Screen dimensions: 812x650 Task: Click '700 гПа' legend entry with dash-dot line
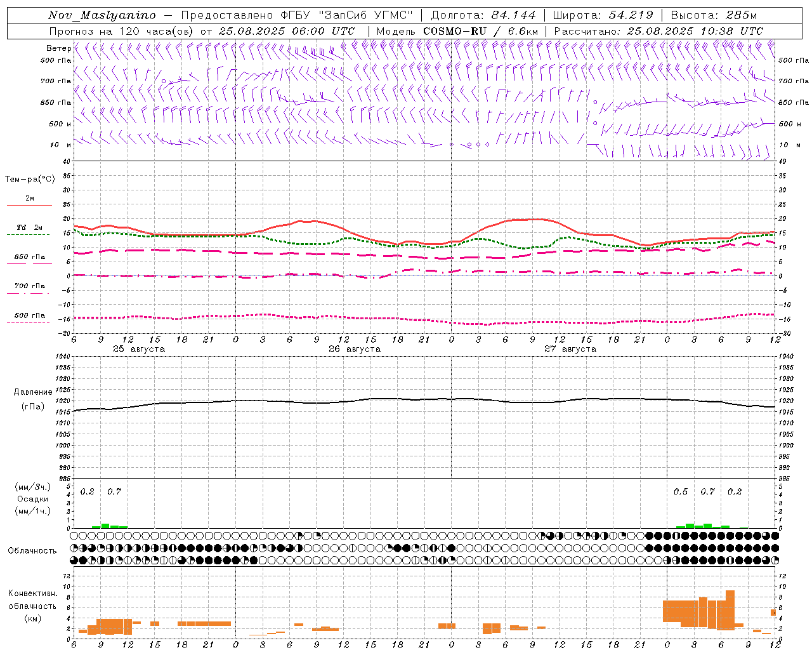point(30,286)
